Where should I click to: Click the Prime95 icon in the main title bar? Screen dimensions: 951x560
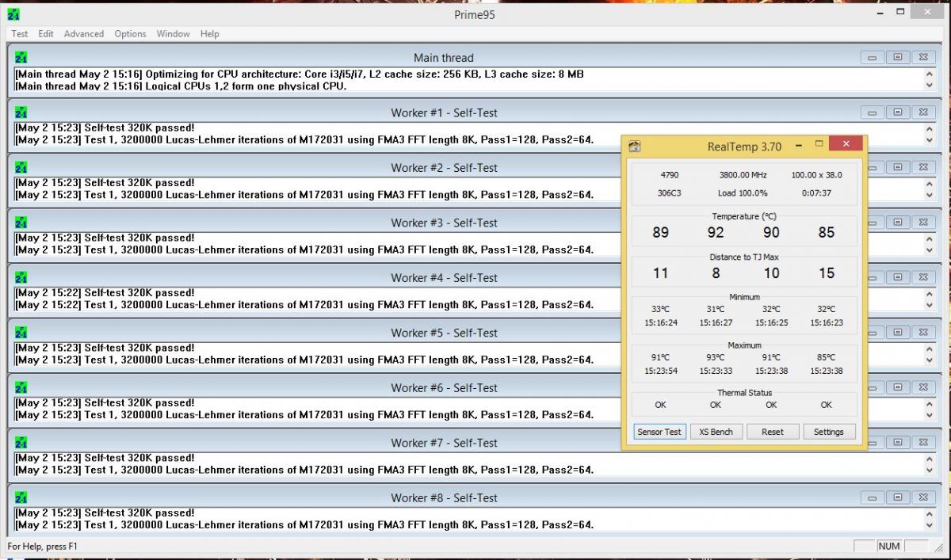coord(13,13)
